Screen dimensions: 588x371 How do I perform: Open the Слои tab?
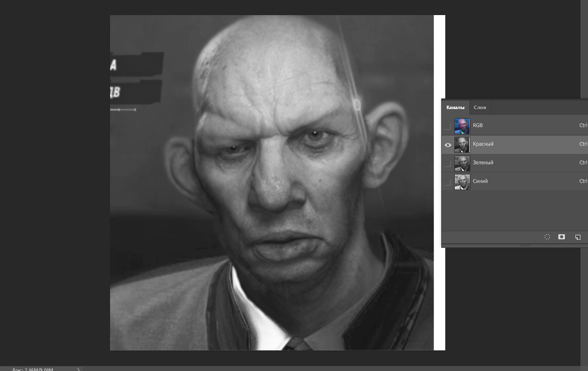[x=479, y=107]
